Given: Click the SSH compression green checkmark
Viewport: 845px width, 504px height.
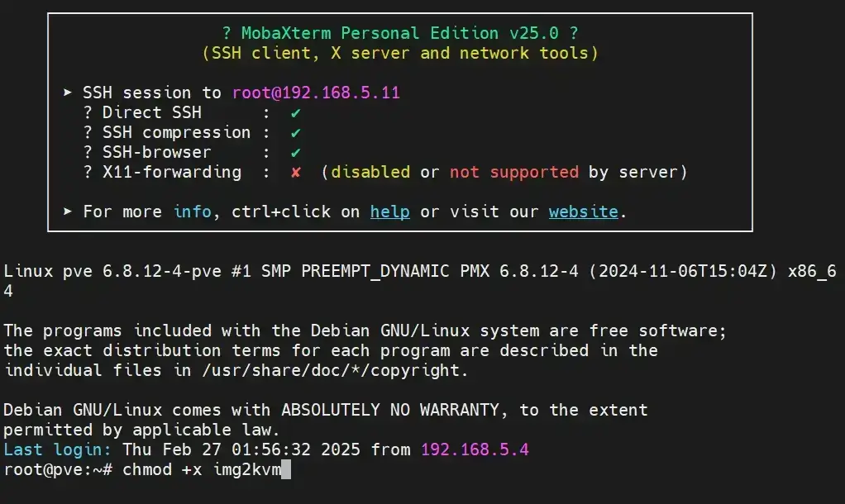Looking at the screenshot, I should (x=295, y=132).
